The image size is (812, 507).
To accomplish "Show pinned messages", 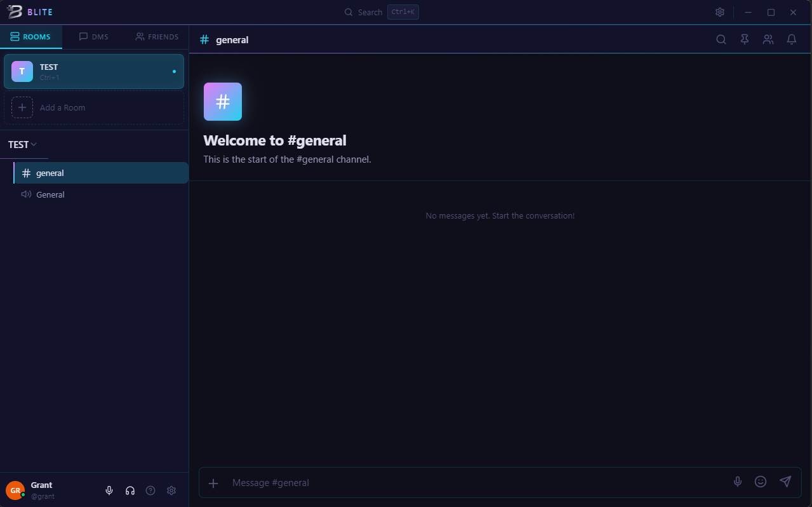I will click(x=745, y=39).
